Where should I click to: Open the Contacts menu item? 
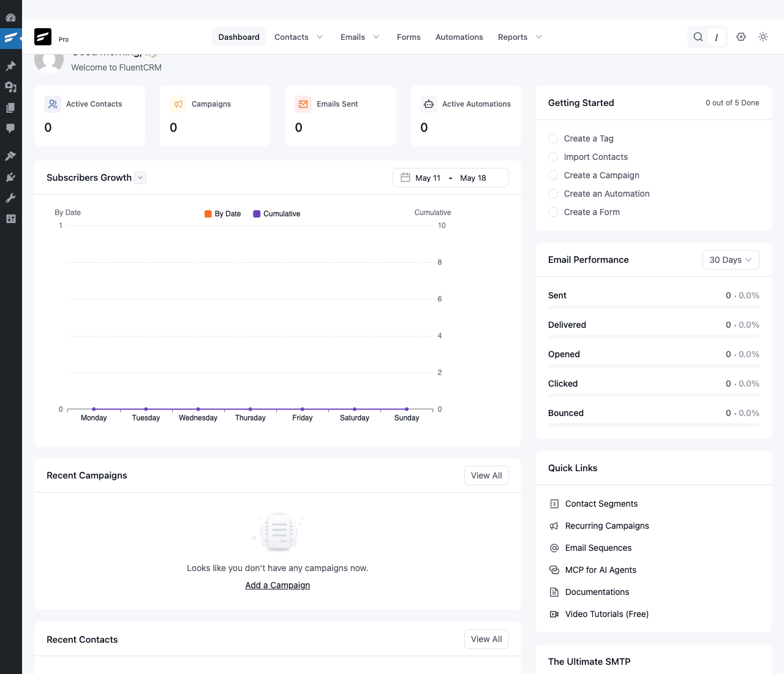pos(292,37)
